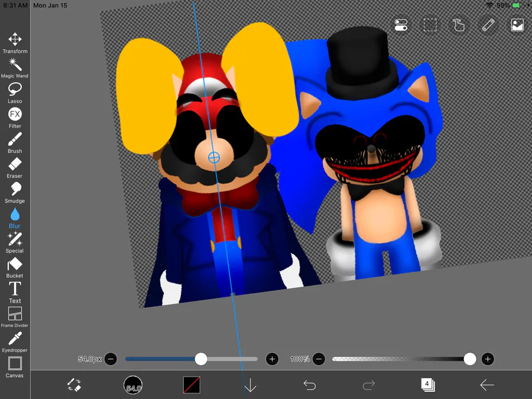Select the Text tool
The image size is (532, 399).
[15, 293]
